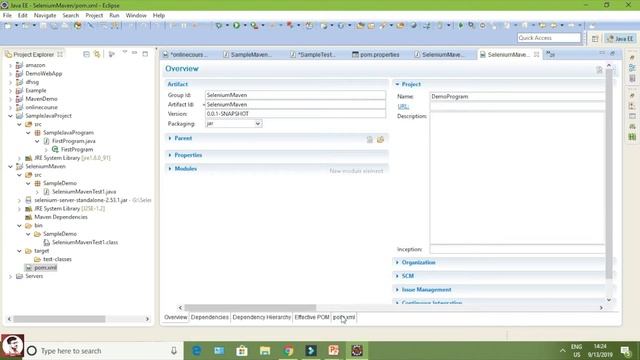Open the File menu
This screenshot has height=360, width=640.
pyautogui.click(x=7, y=16)
